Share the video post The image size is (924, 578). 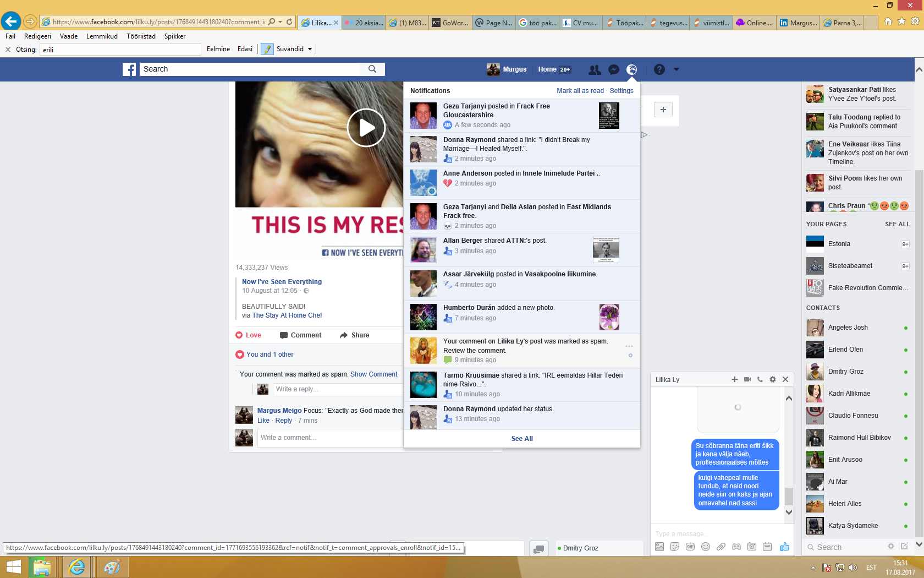355,335
